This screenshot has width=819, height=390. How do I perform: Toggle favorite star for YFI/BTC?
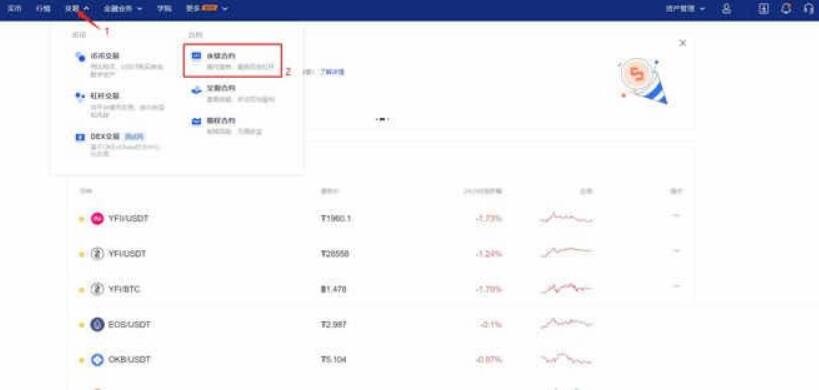81,290
